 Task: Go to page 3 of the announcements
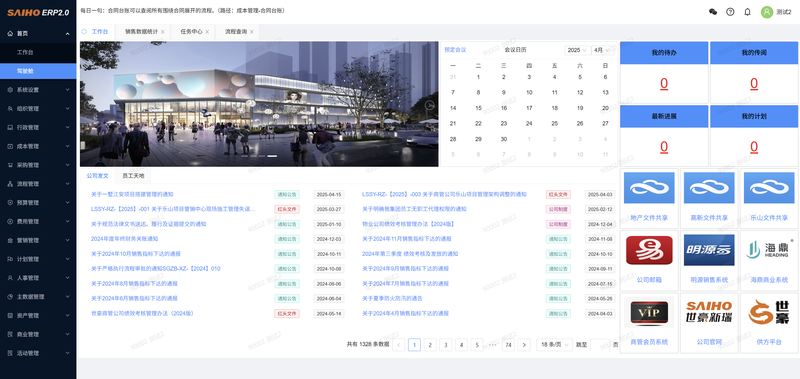click(x=445, y=345)
